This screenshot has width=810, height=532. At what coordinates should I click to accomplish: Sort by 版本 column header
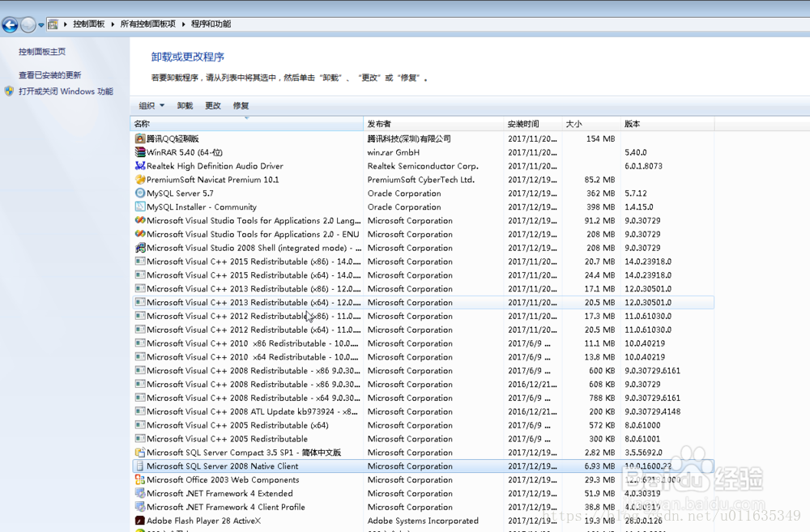[667, 124]
